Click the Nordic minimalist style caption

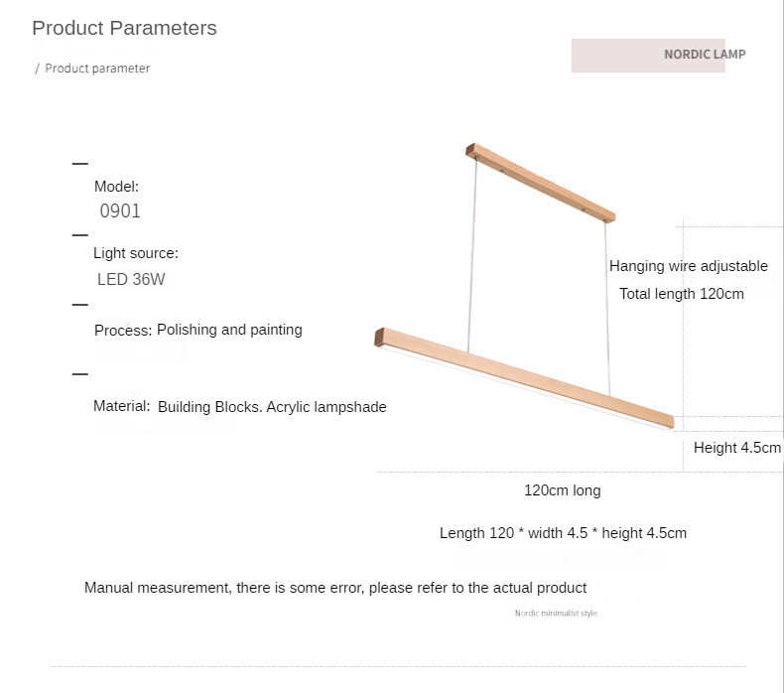[x=556, y=614]
